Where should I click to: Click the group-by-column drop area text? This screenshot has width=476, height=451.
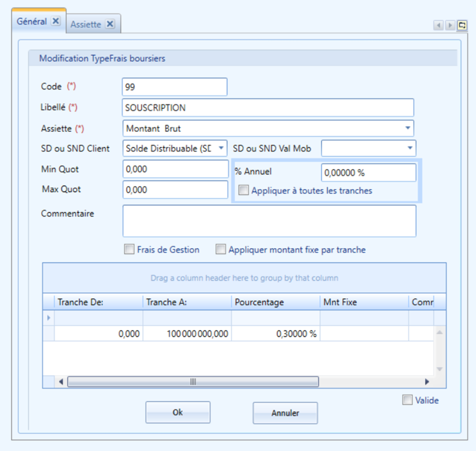pyautogui.click(x=244, y=278)
